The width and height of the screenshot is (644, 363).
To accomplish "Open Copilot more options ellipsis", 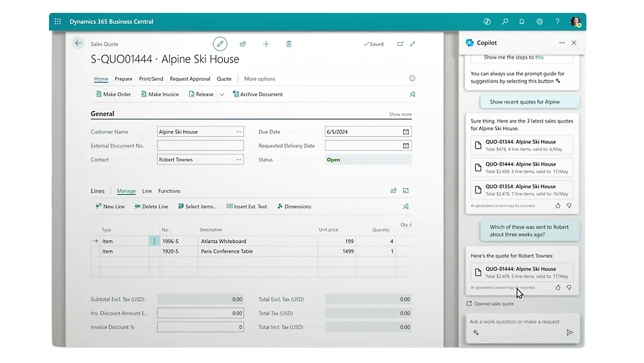I will point(562,43).
